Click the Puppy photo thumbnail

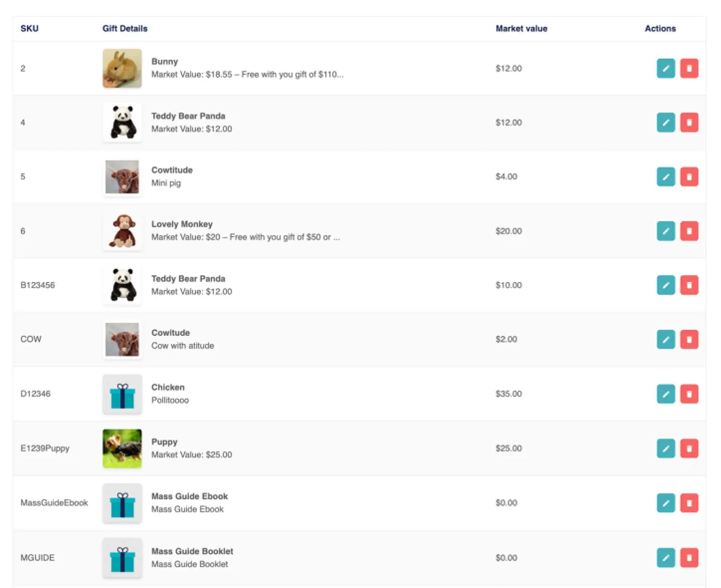coord(122,449)
